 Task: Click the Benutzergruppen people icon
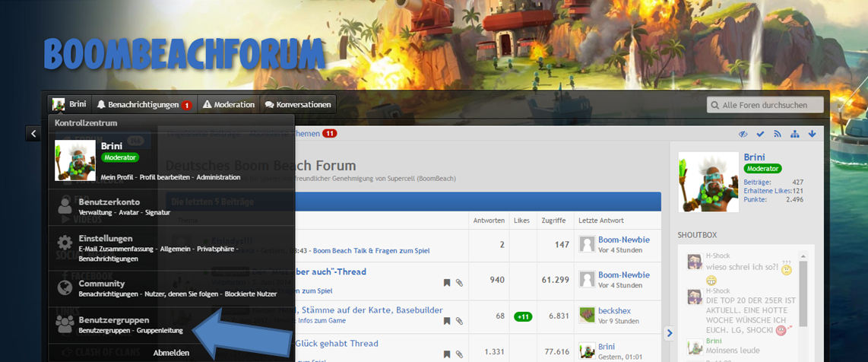pyautogui.click(x=65, y=325)
